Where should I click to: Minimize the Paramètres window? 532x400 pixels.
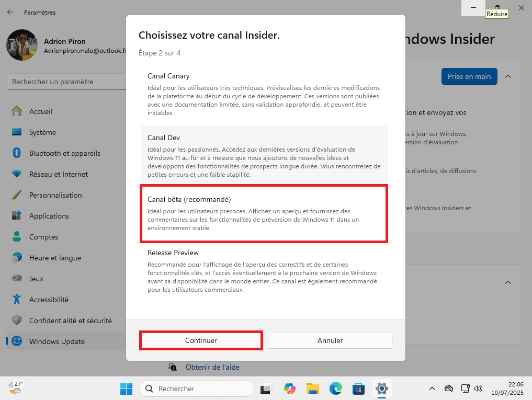pos(473,8)
